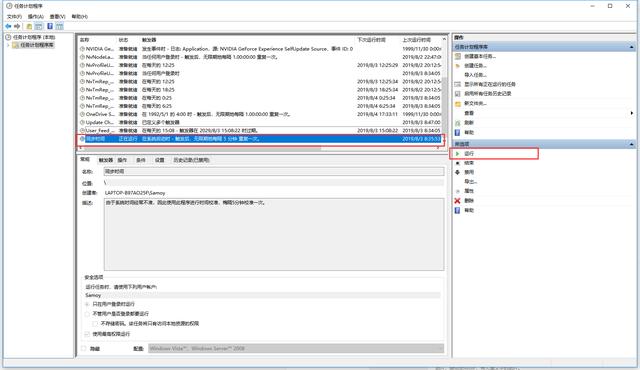Switch to the 条件 tab
This screenshot has height=370, width=640.
[141, 160]
